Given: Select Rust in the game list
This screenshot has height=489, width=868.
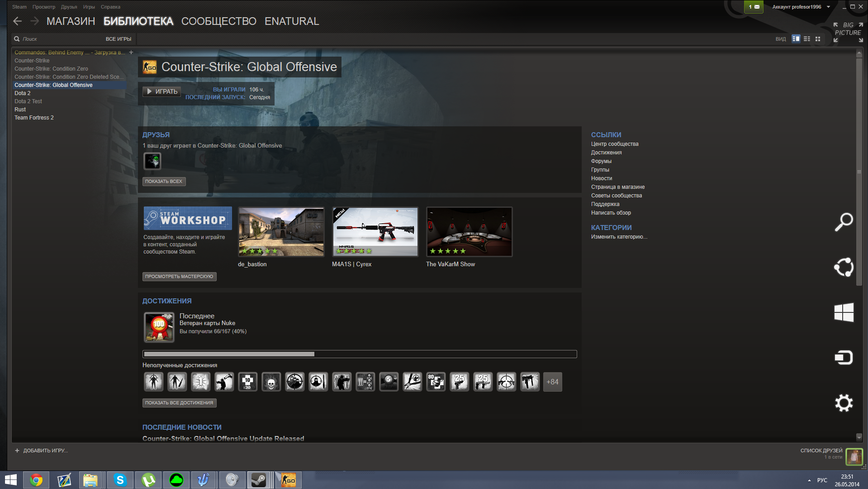Looking at the screenshot, I should (x=20, y=110).
